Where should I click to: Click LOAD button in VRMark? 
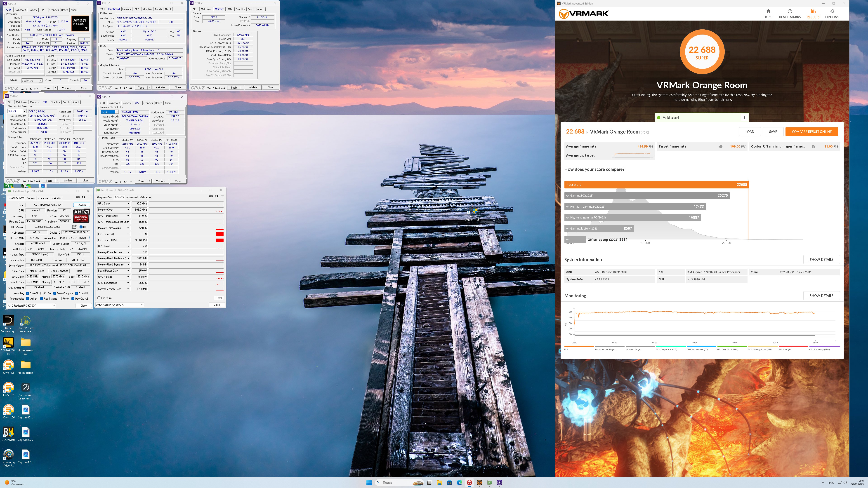(x=749, y=132)
